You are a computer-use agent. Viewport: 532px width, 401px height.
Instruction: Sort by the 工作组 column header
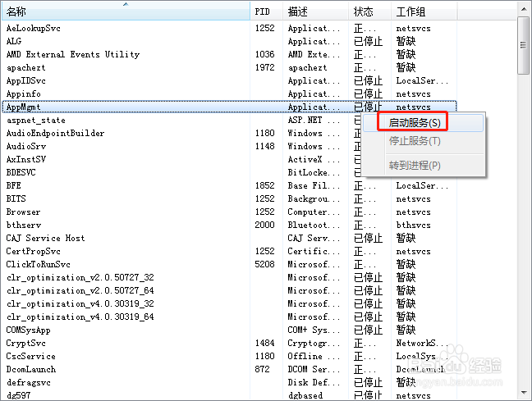(x=424, y=11)
